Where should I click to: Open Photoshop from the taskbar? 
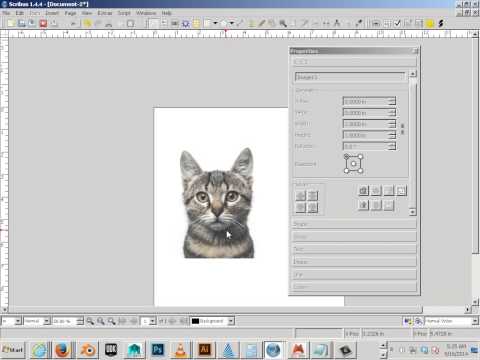coord(157,350)
